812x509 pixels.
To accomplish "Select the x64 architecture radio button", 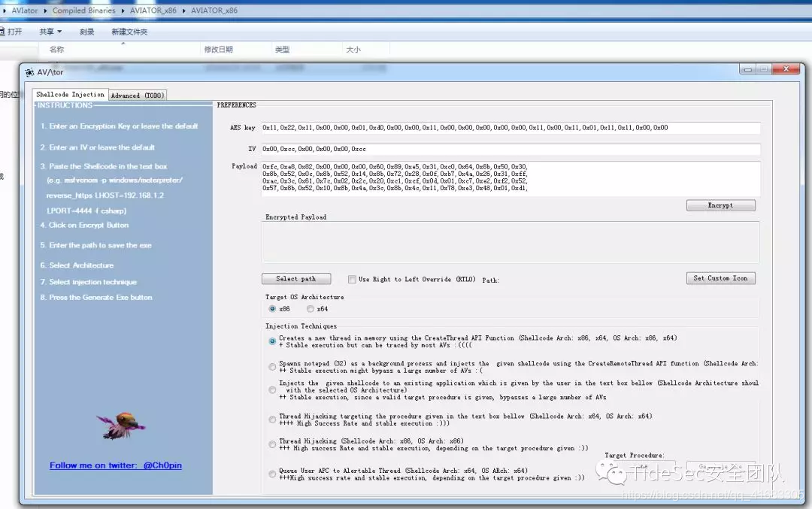I will pyautogui.click(x=311, y=309).
